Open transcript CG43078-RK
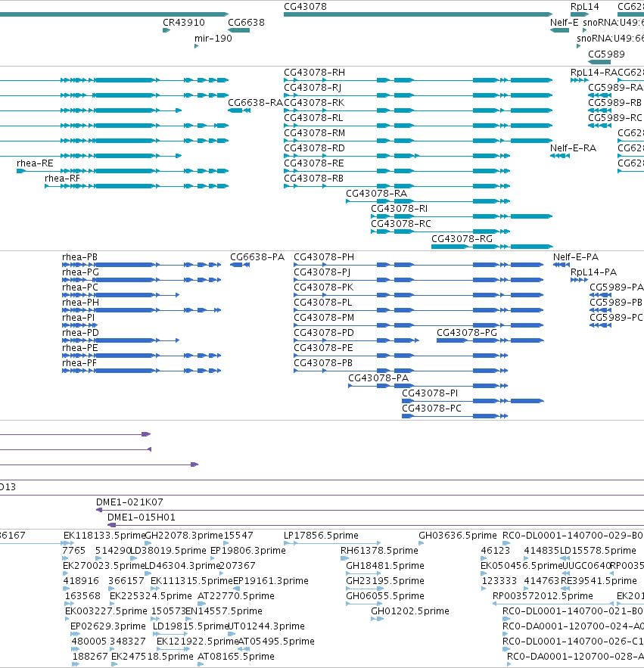 (314, 103)
